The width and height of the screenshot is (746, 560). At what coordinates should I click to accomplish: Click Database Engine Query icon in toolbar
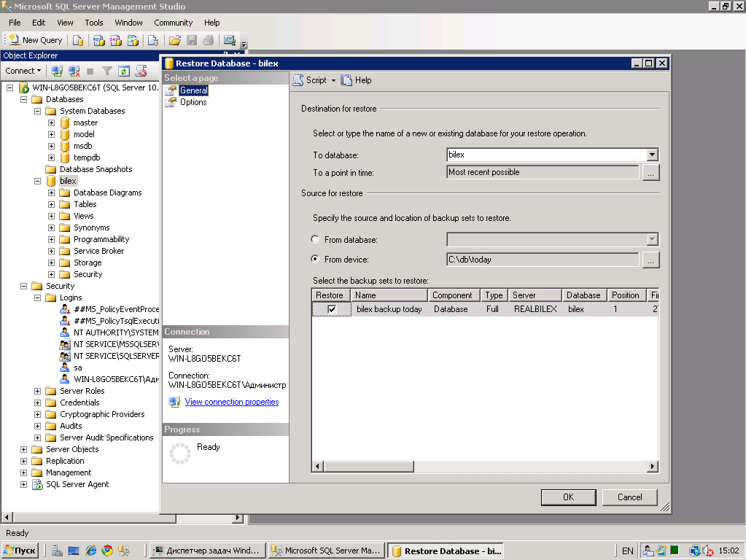(x=78, y=40)
